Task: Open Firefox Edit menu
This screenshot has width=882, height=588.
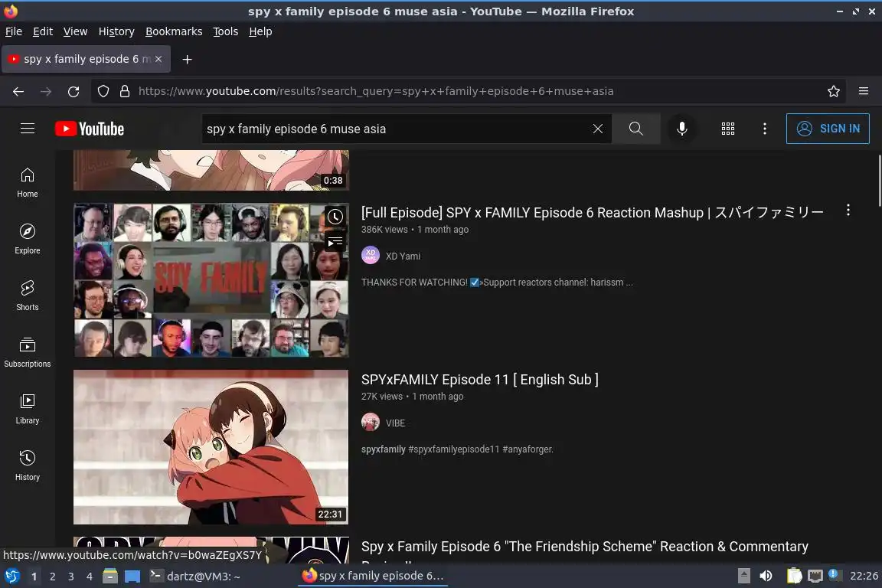Action: (x=43, y=31)
